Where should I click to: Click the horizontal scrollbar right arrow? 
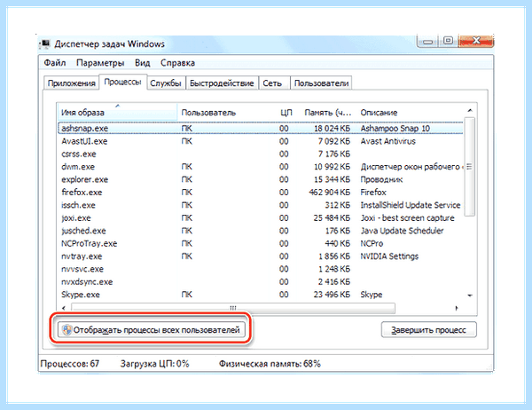pyautogui.click(x=457, y=308)
